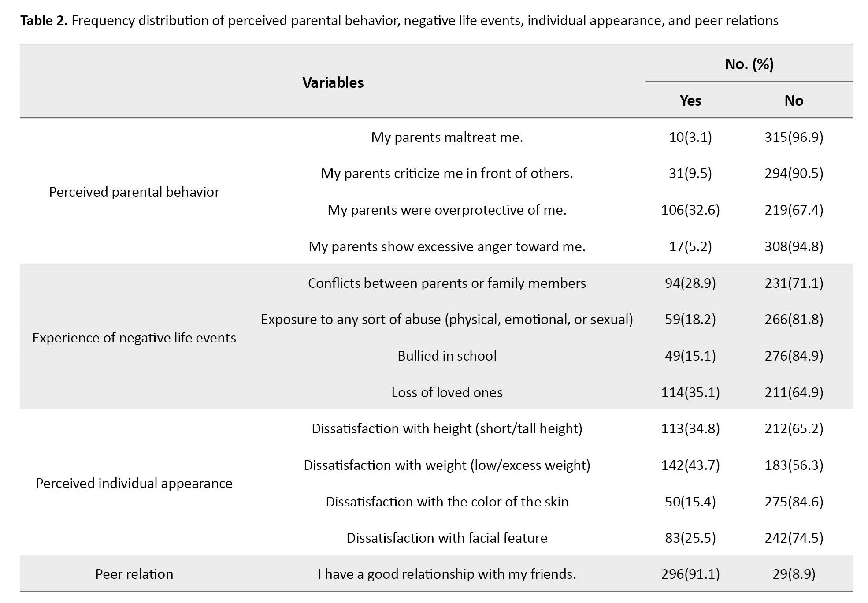
Task: Select the Peer relation category
Action: pos(134,574)
